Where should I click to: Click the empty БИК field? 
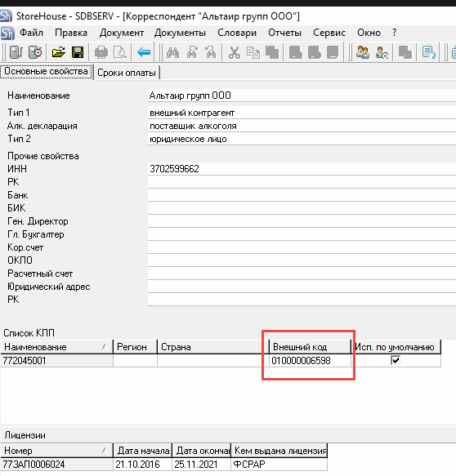point(302,207)
